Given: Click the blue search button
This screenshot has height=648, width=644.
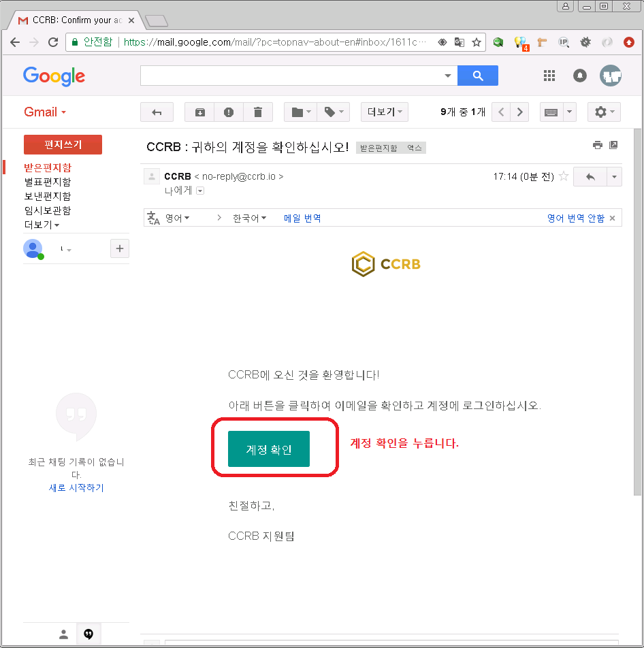Looking at the screenshot, I should [x=477, y=76].
